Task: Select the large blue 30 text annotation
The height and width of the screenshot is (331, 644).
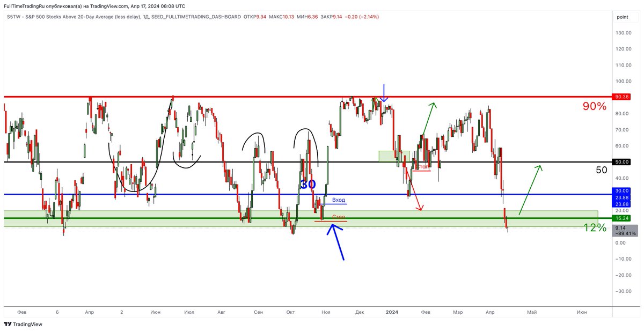Action: [x=308, y=185]
